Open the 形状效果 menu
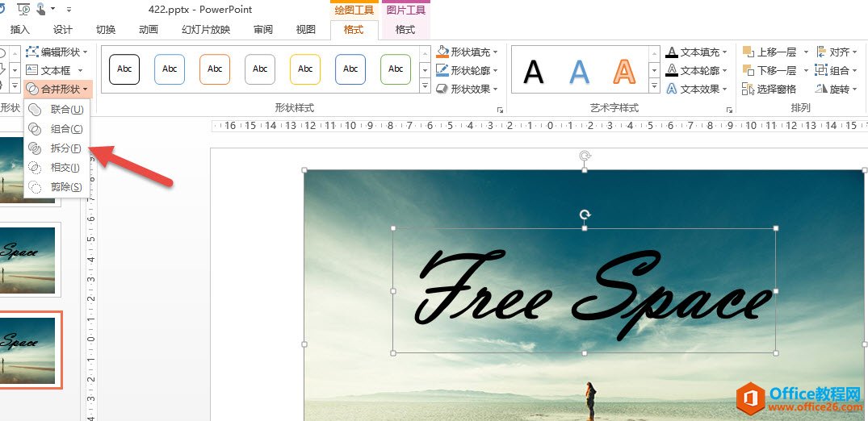 (468, 89)
